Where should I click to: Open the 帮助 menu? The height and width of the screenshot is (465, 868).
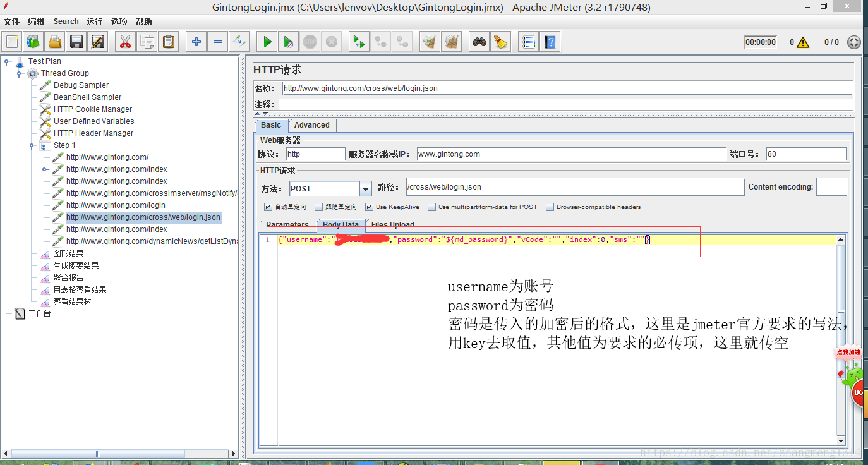143,21
